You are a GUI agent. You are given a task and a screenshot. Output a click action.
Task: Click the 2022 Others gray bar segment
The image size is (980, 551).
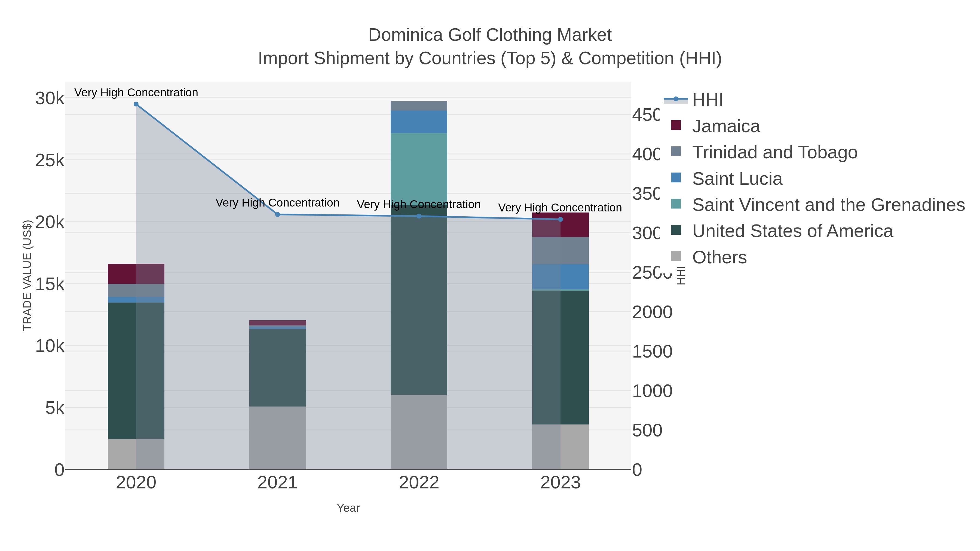pos(419,432)
